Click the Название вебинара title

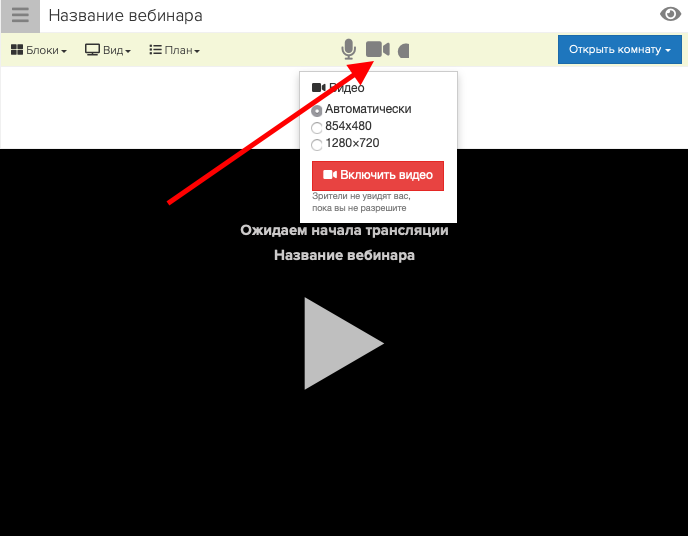(125, 16)
